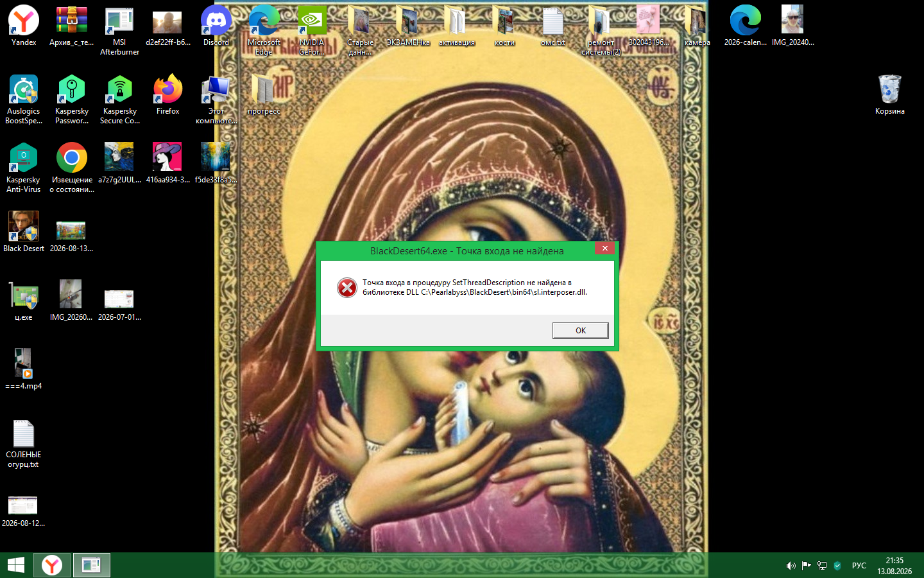Select the Black Desert game shortcut
924x578 pixels.
coord(24,232)
